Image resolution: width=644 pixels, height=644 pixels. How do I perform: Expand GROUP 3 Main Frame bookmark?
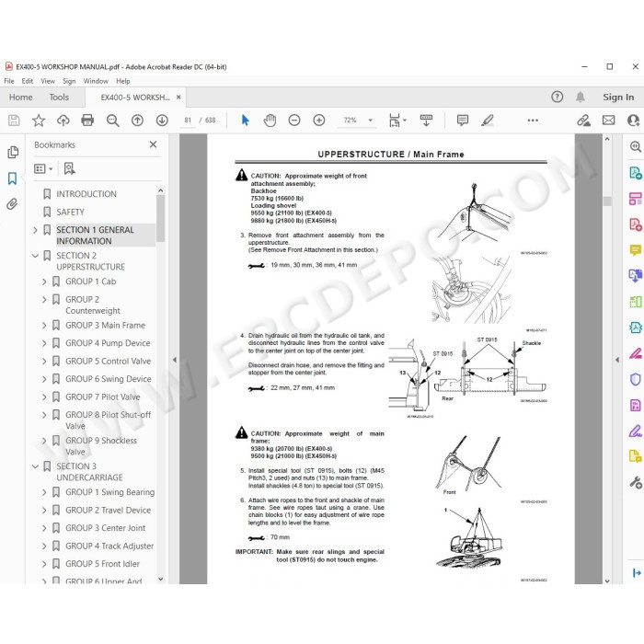pos(44,326)
